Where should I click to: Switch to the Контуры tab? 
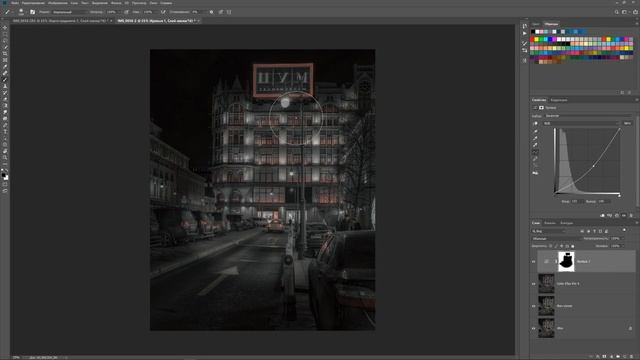coord(567,223)
